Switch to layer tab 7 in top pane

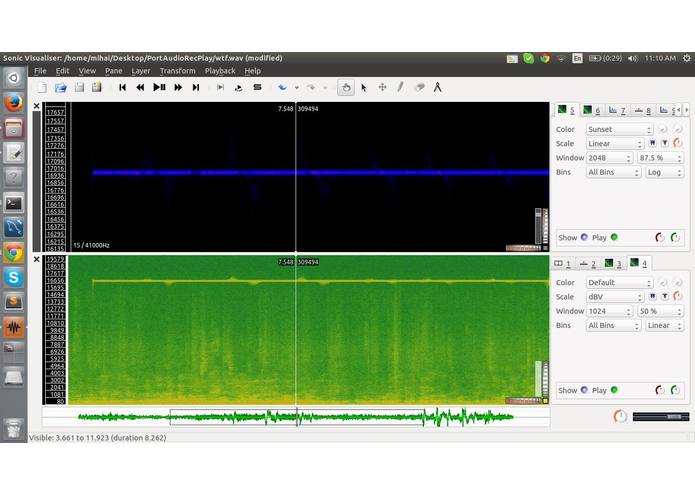[x=617, y=110]
